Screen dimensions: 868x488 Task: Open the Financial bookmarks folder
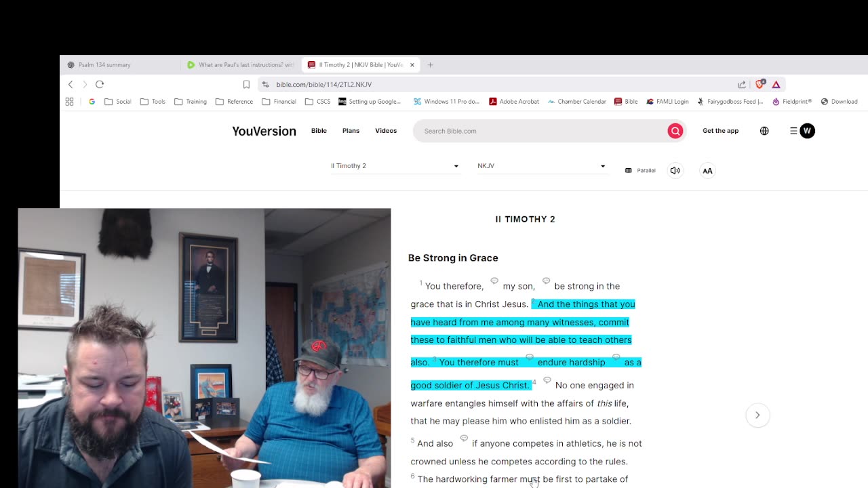[279, 102]
